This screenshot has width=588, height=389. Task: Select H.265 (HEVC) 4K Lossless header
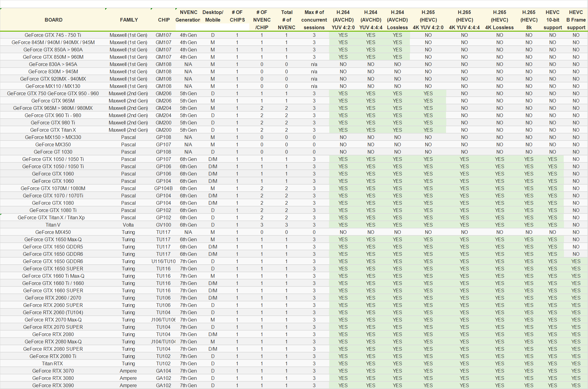[x=500, y=20]
